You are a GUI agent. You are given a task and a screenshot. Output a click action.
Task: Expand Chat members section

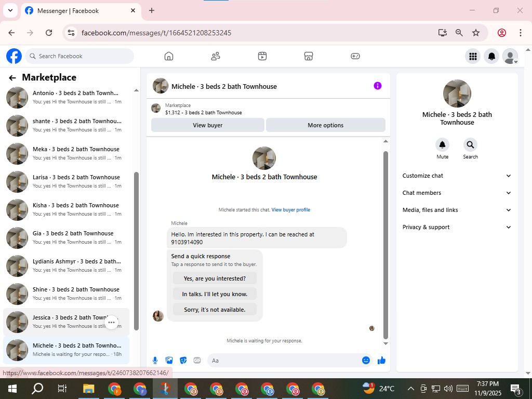[x=457, y=193]
